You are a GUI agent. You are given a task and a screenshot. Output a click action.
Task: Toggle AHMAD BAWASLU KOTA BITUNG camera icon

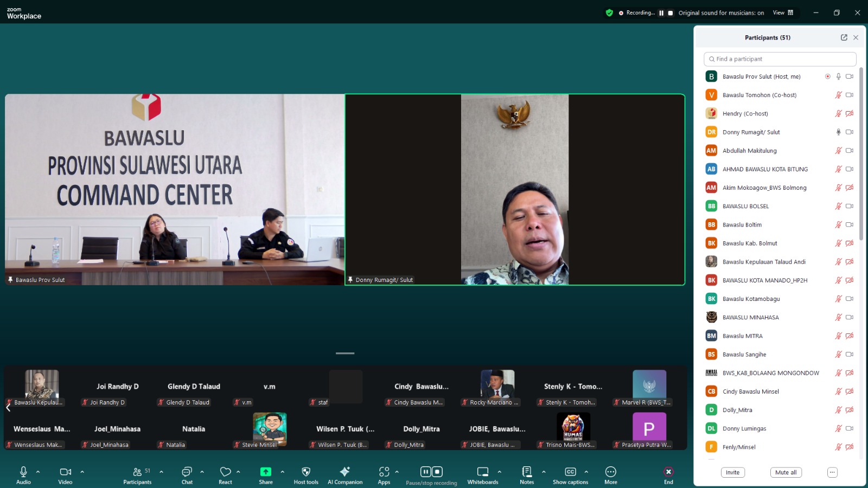[850, 169]
